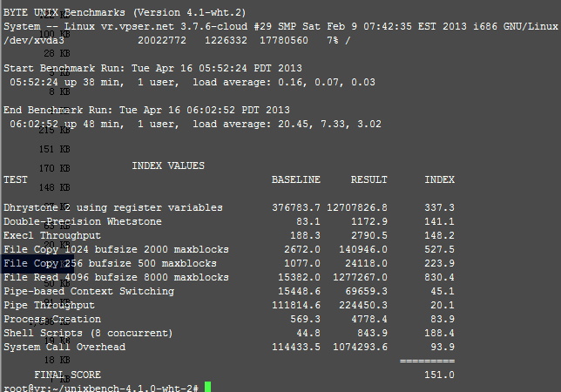Click 'Process Creation' row label
Image resolution: width=561 pixels, height=392 pixels.
(52, 320)
